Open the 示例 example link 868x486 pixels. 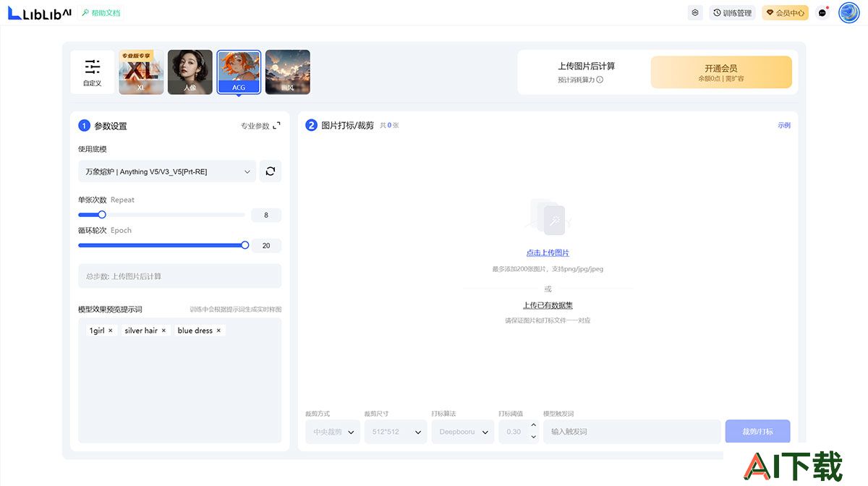[784, 125]
